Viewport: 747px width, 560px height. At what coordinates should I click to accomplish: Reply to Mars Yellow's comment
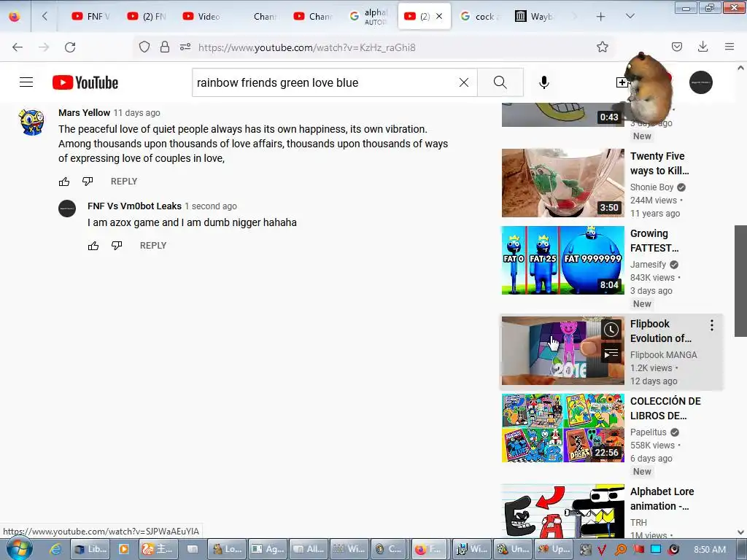pyautogui.click(x=124, y=182)
